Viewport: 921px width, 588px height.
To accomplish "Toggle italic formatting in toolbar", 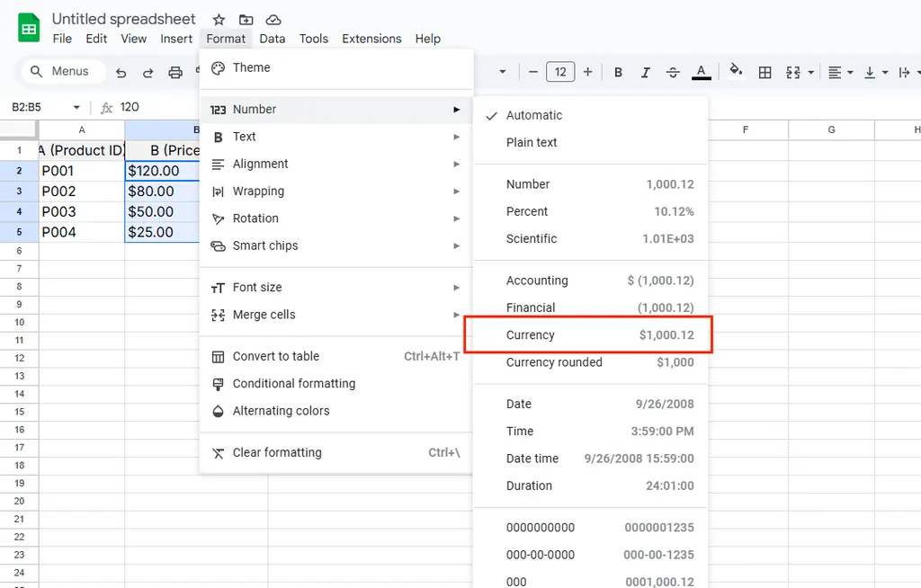I will (645, 72).
